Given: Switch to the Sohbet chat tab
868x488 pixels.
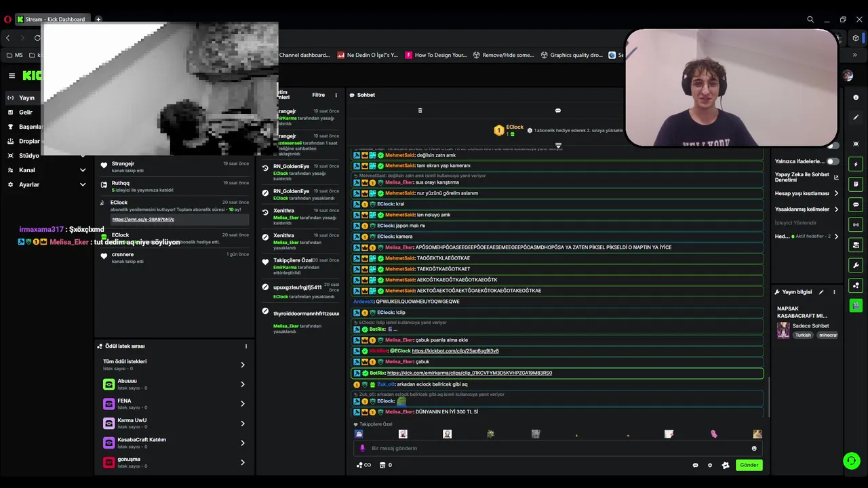Looking at the screenshot, I should [x=362, y=95].
